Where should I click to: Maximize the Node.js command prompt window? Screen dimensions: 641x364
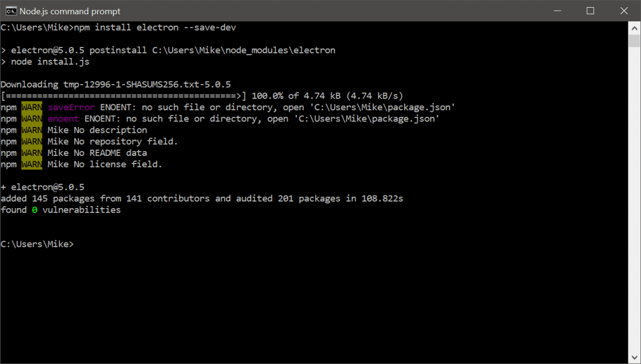(590, 11)
